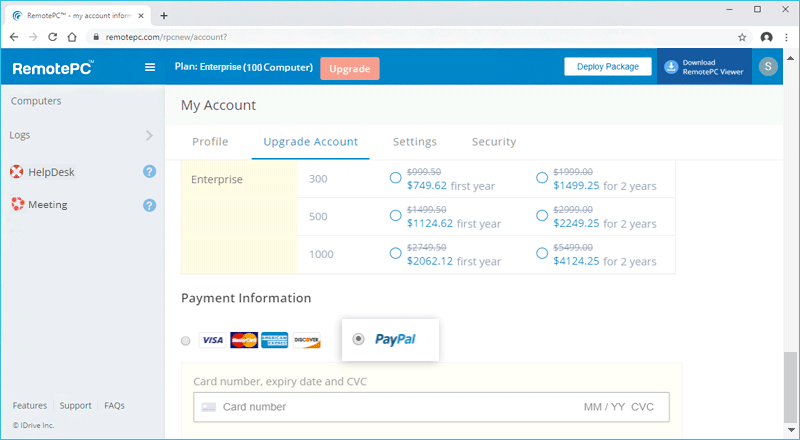Click the Deploy Package button

[x=608, y=67]
